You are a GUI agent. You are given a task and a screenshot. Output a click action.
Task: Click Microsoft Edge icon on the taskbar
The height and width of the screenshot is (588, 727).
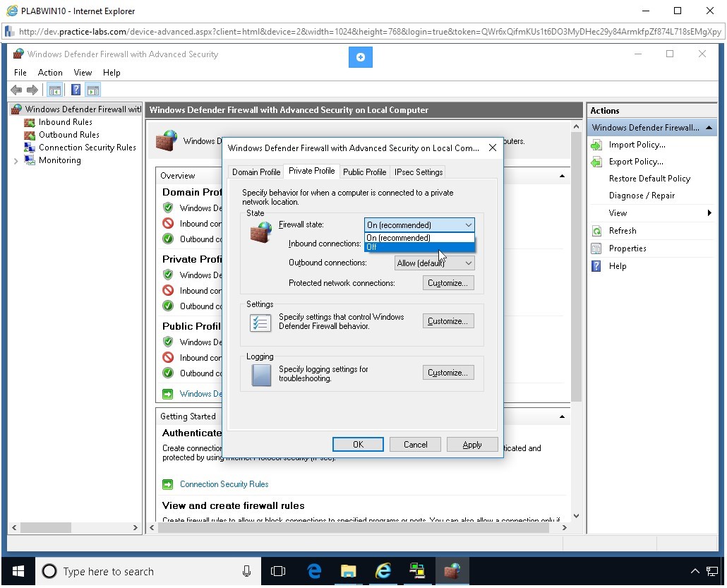pos(314,571)
